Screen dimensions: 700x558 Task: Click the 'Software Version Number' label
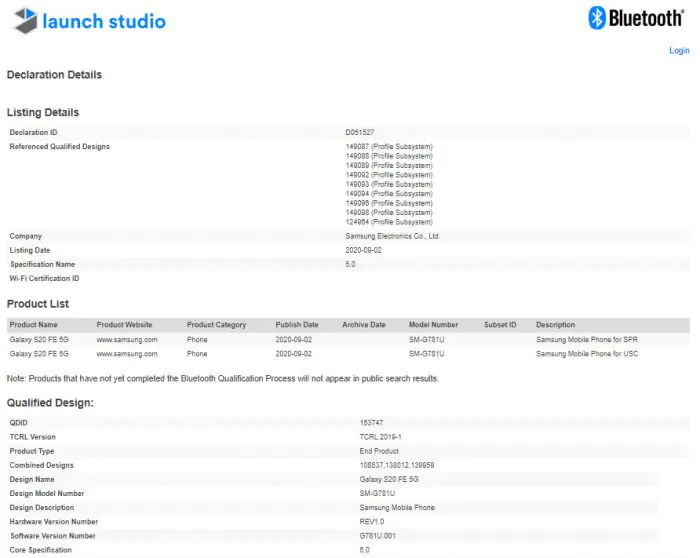(x=53, y=536)
